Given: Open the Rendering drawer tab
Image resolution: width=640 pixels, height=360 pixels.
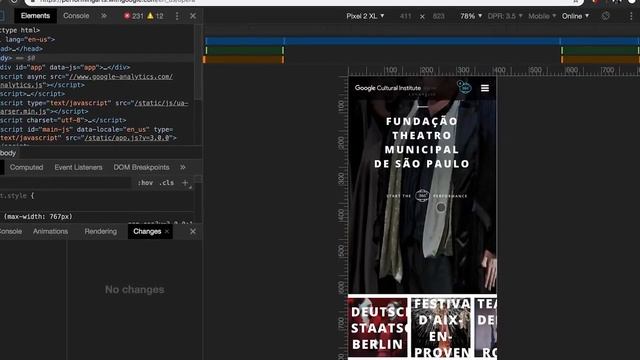Looking at the screenshot, I should click(x=101, y=231).
